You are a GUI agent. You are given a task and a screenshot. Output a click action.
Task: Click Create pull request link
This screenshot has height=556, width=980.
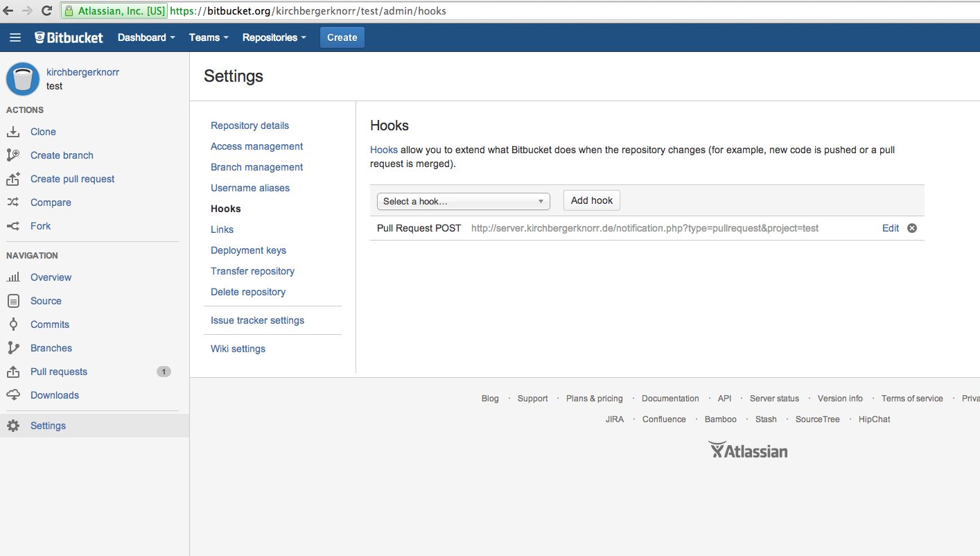point(73,179)
